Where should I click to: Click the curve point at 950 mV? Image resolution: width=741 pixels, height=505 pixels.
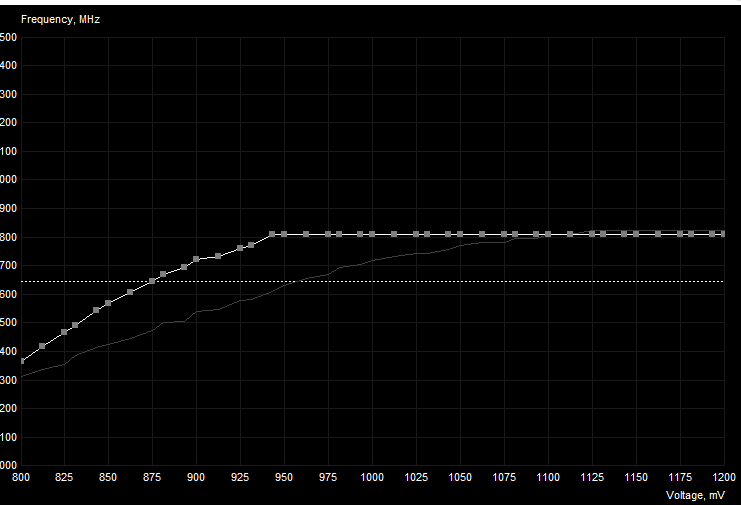click(x=284, y=234)
